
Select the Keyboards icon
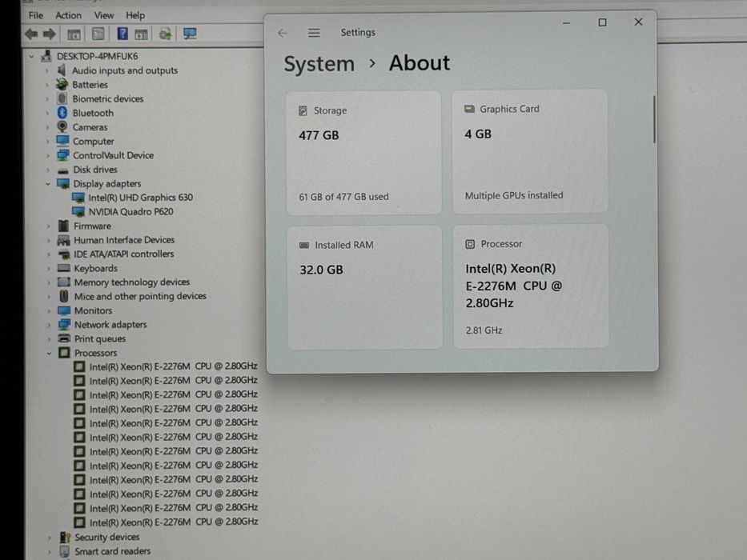click(63, 268)
